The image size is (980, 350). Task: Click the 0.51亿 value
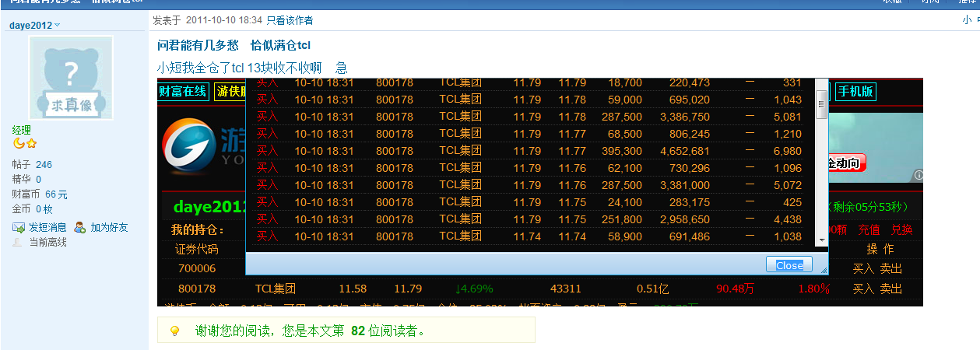[x=653, y=289]
